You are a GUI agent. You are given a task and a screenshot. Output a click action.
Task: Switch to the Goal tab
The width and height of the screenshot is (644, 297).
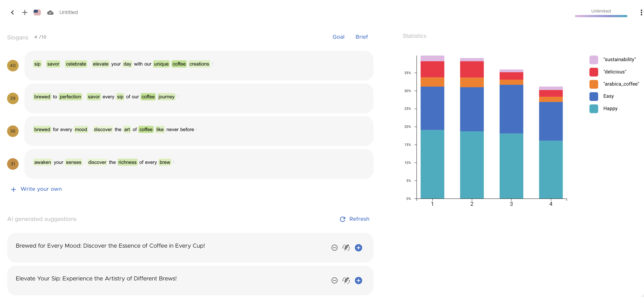click(x=338, y=37)
